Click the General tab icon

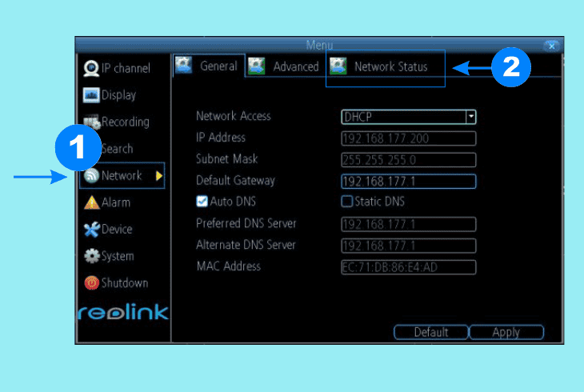tap(183, 66)
